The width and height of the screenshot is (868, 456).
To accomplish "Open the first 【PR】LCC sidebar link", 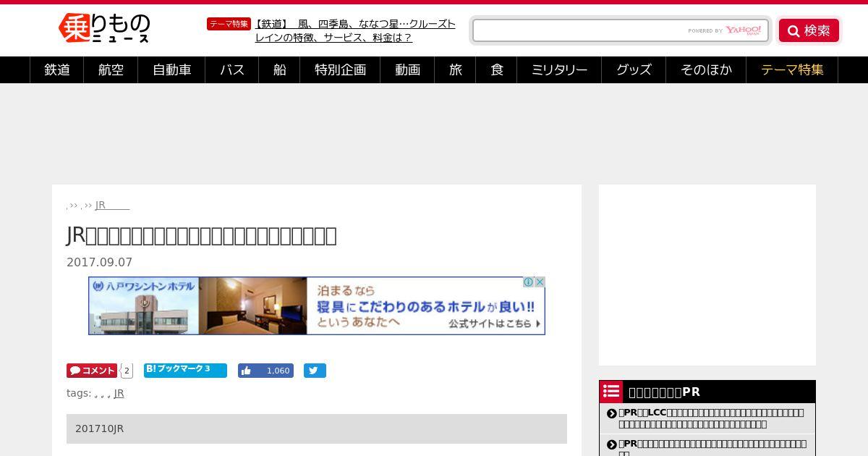I will click(711, 418).
